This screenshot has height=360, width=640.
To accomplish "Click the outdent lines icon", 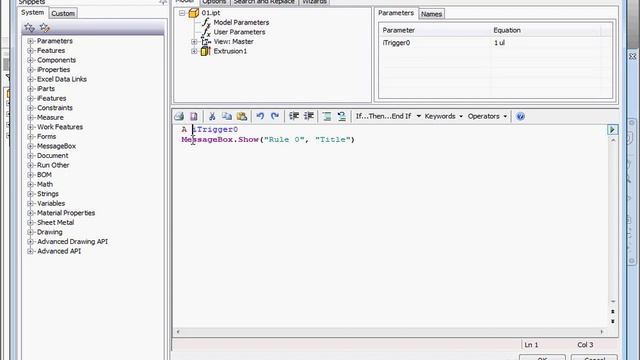I will tap(294, 116).
